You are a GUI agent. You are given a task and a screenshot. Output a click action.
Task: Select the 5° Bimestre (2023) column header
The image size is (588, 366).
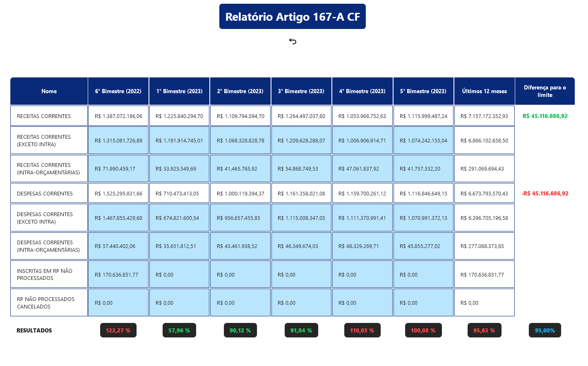click(x=423, y=91)
